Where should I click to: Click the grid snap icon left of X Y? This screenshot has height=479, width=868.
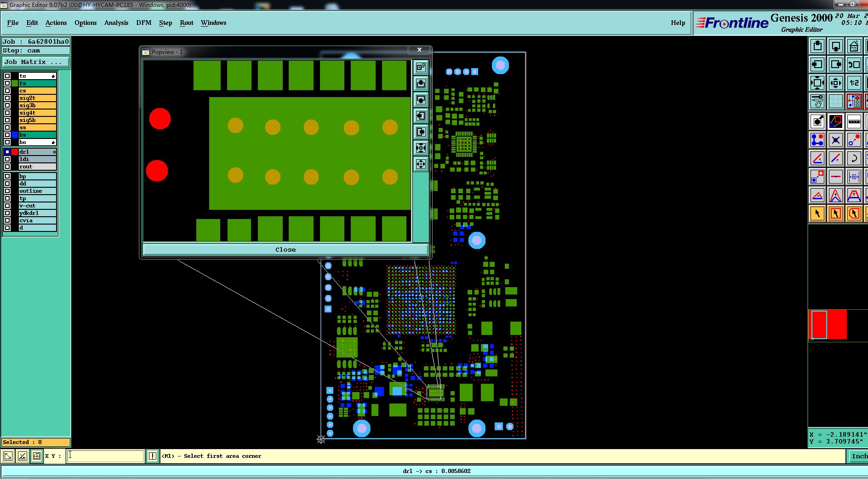coord(37,456)
